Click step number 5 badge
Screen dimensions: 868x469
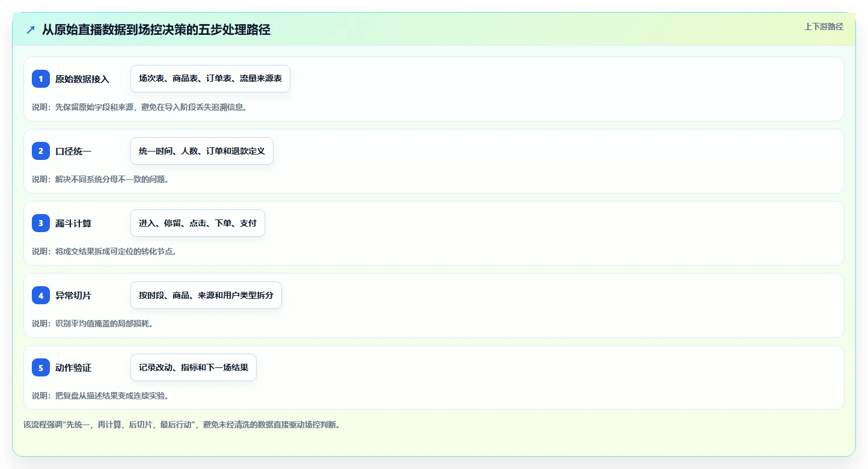[x=41, y=367]
